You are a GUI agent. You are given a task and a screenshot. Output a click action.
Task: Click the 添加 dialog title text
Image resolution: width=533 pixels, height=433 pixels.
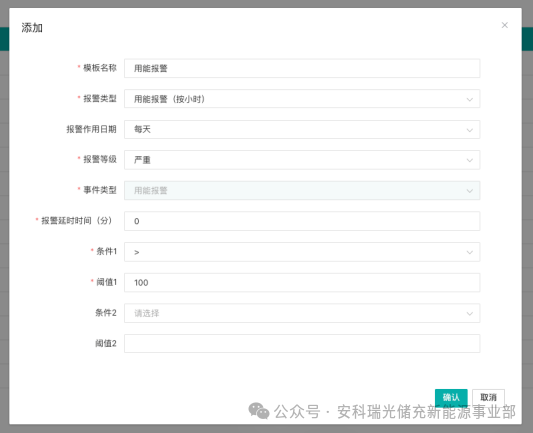pyautogui.click(x=32, y=28)
